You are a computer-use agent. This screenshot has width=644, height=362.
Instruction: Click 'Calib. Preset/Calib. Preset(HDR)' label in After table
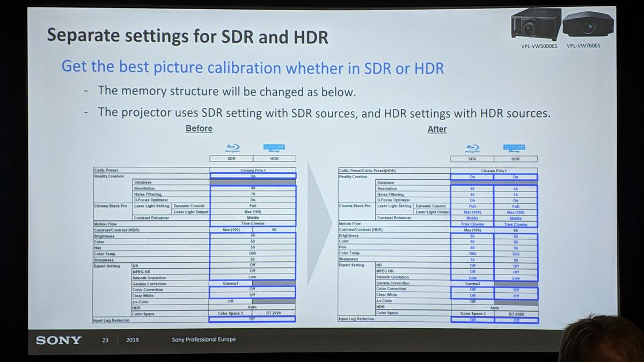click(368, 171)
